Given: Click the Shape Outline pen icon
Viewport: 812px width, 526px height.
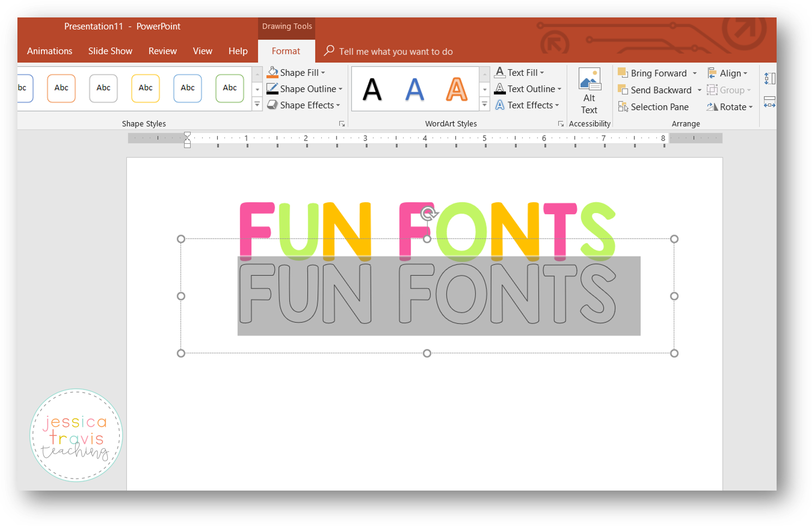Looking at the screenshot, I should (272, 89).
